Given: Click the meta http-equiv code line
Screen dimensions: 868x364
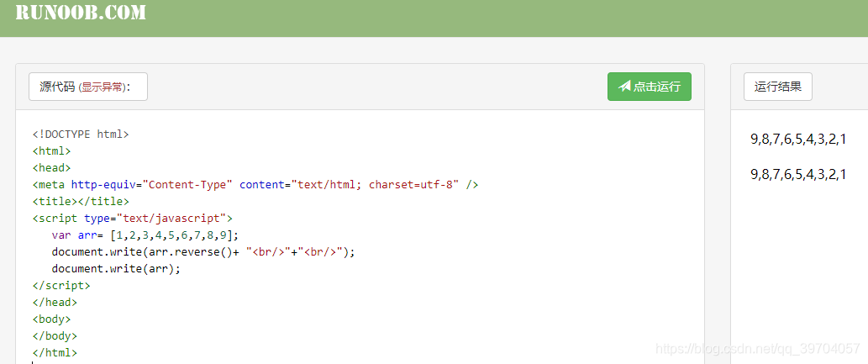Looking at the screenshot, I should [255, 184].
